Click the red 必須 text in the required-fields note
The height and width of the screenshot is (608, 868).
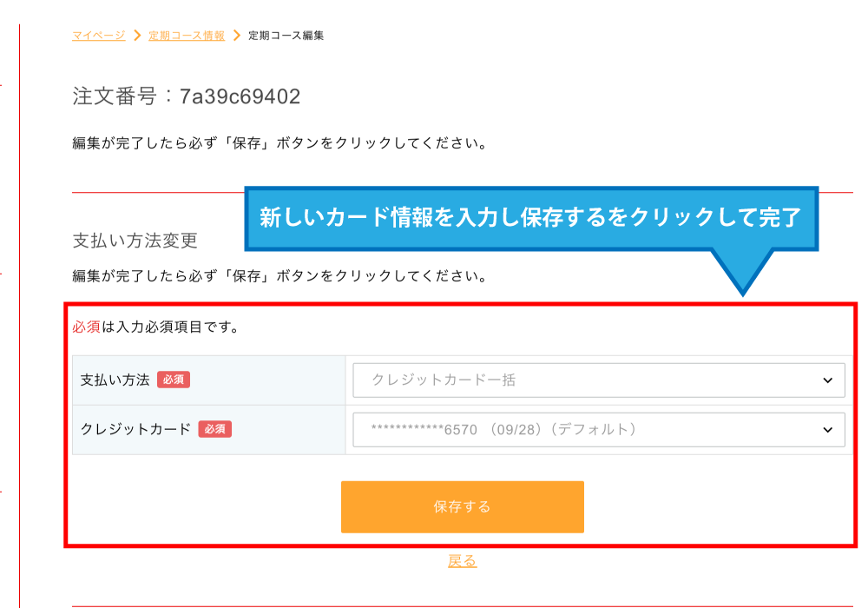(87, 328)
